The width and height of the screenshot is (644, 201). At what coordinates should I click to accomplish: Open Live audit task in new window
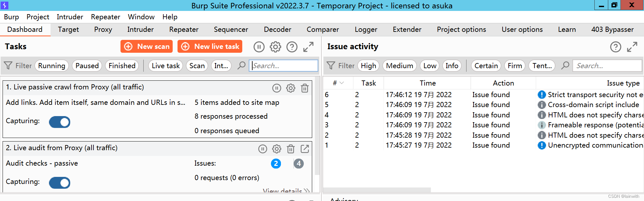pyautogui.click(x=305, y=149)
